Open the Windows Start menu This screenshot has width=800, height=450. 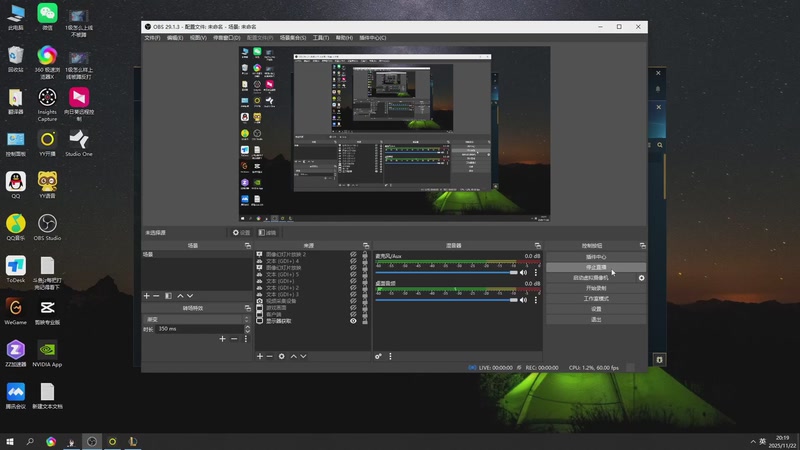tap(10, 441)
